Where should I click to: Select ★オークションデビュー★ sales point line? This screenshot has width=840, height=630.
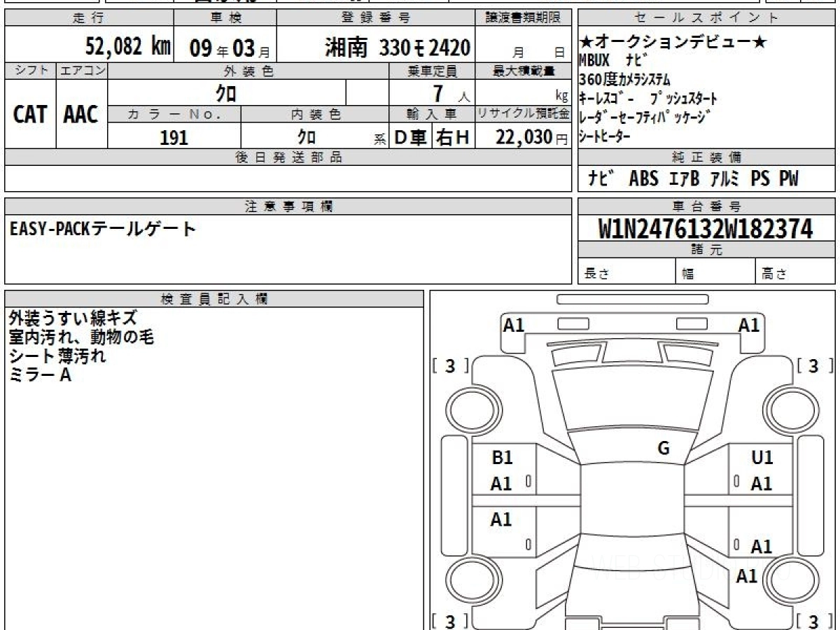coord(673,42)
